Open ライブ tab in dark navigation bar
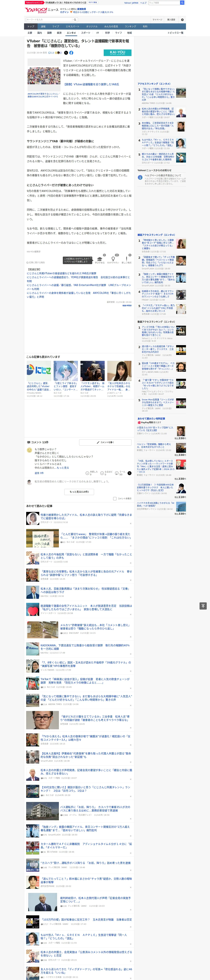This screenshot has height=980, width=210. point(56,27)
